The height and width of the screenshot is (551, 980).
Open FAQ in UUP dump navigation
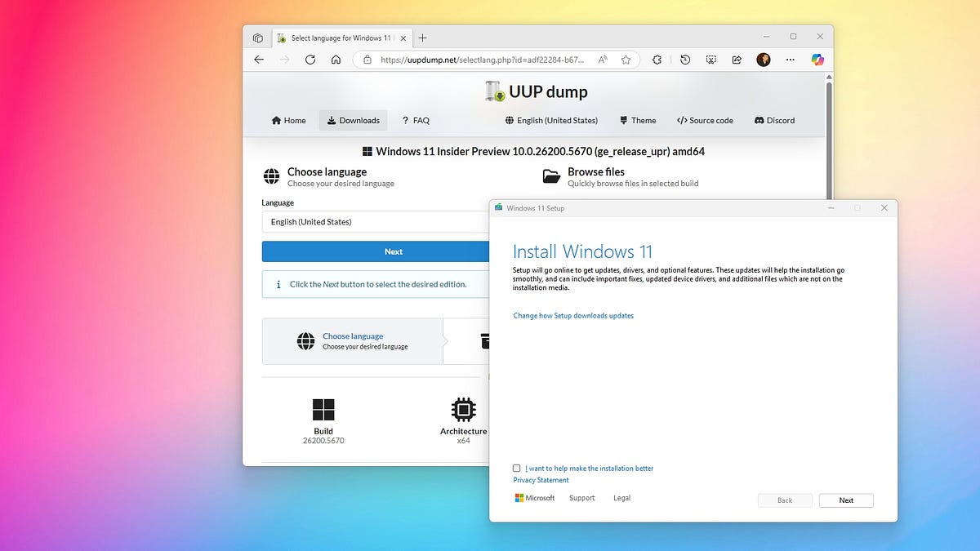click(x=416, y=120)
